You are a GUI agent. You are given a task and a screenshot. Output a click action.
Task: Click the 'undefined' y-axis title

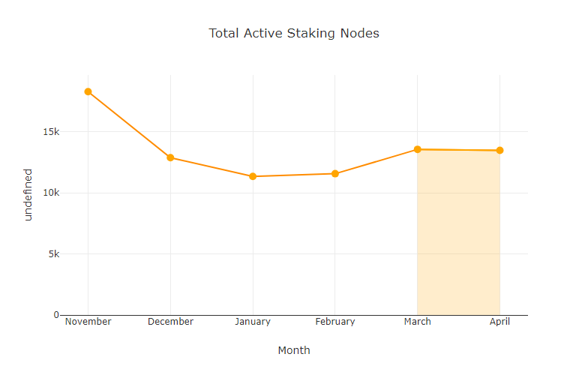pyautogui.click(x=28, y=194)
